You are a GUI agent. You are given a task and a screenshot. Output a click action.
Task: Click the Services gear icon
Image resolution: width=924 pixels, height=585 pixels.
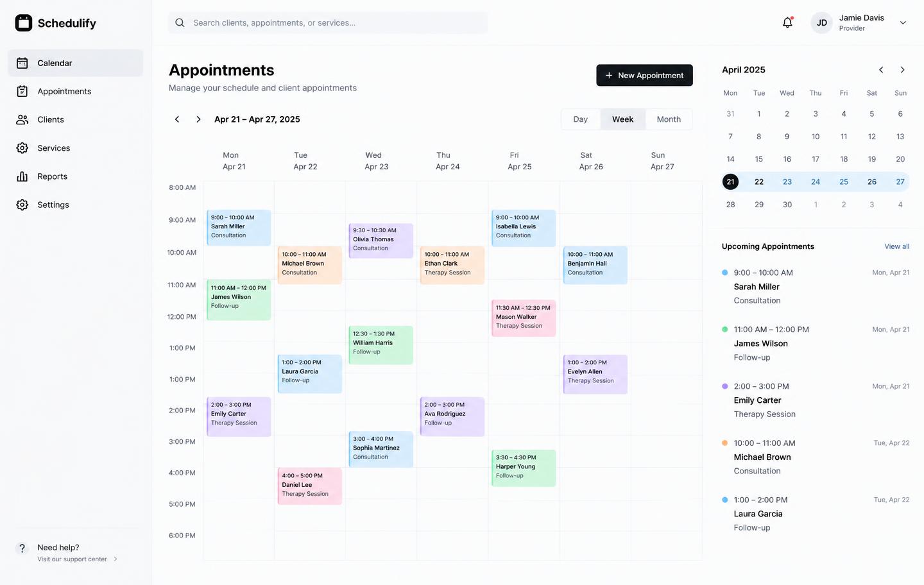click(22, 148)
